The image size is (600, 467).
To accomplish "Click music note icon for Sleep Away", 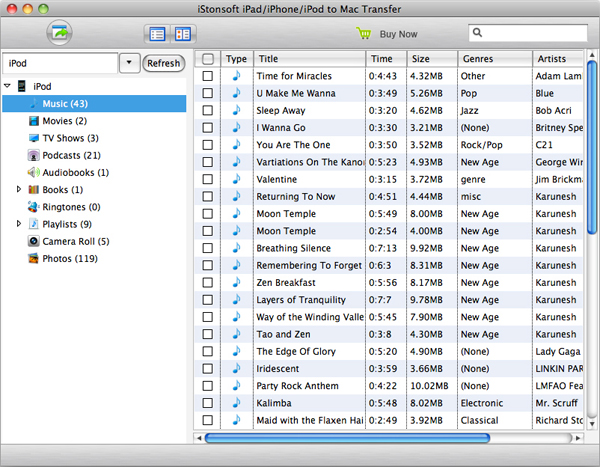I will coord(236,110).
